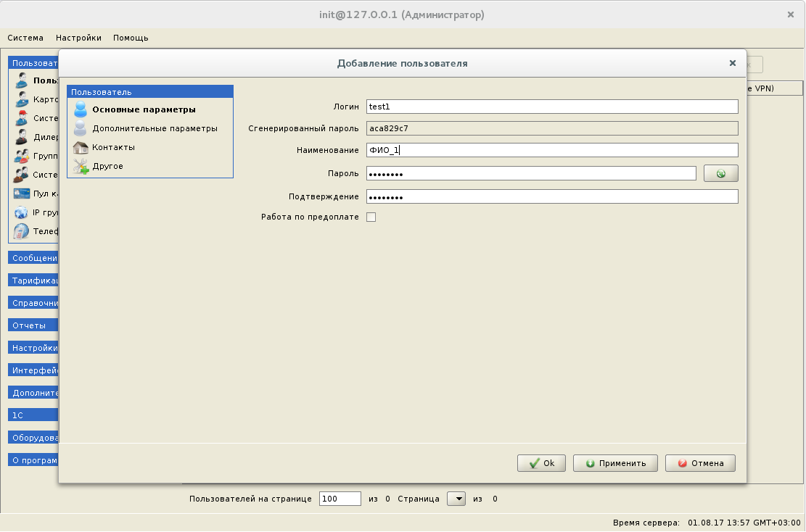This screenshot has height=532, width=806.
Task: Open the Помощь menu
Action: (x=131, y=38)
